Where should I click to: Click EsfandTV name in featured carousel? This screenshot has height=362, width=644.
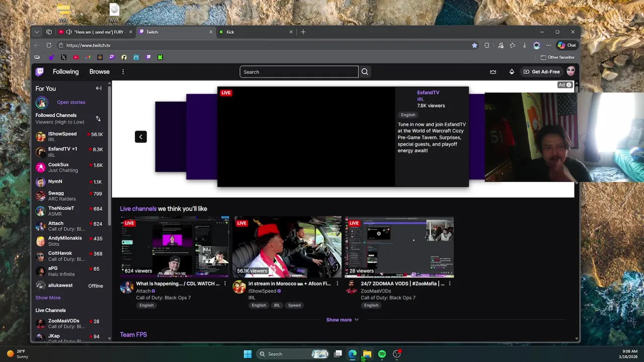click(x=428, y=93)
